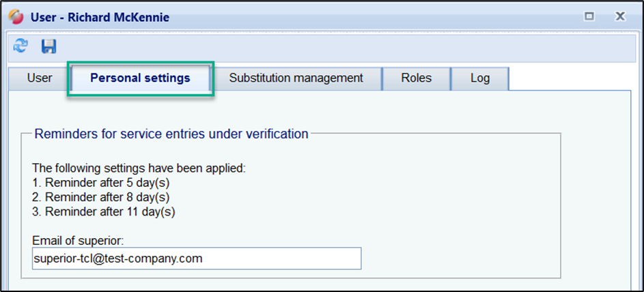The height and width of the screenshot is (292, 644).
Task: Close the User - Richard McKennie window
Action: [620, 16]
